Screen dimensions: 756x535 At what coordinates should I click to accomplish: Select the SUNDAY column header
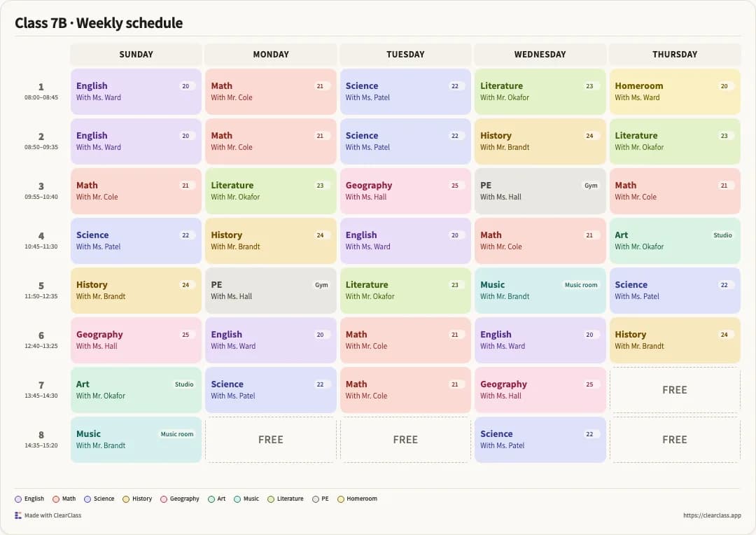tap(136, 55)
